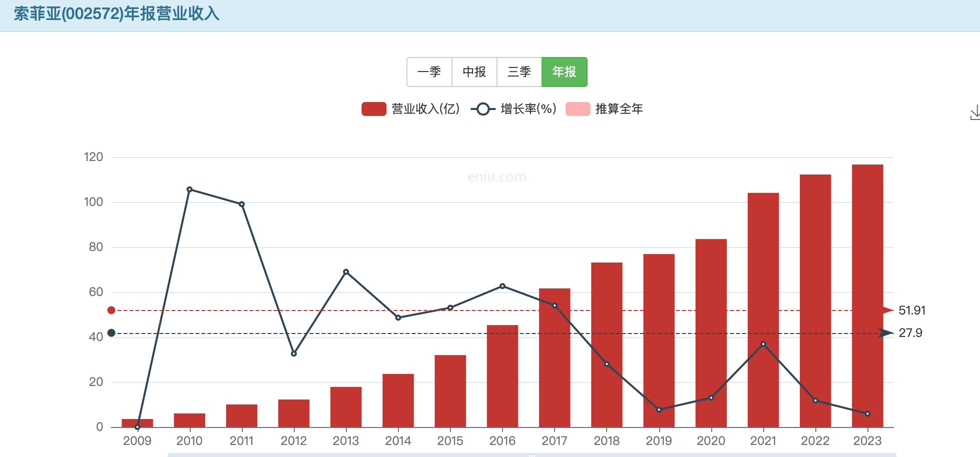Click the chart title 索菲亚(002572)年报营业收入
This screenshot has height=457, width=980.
click(117, 14)
